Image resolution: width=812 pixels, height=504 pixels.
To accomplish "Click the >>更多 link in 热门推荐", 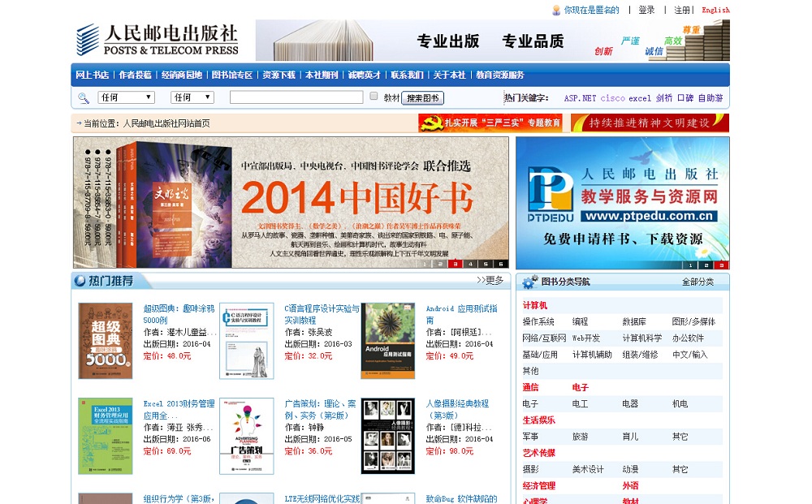I will point(490,281).
